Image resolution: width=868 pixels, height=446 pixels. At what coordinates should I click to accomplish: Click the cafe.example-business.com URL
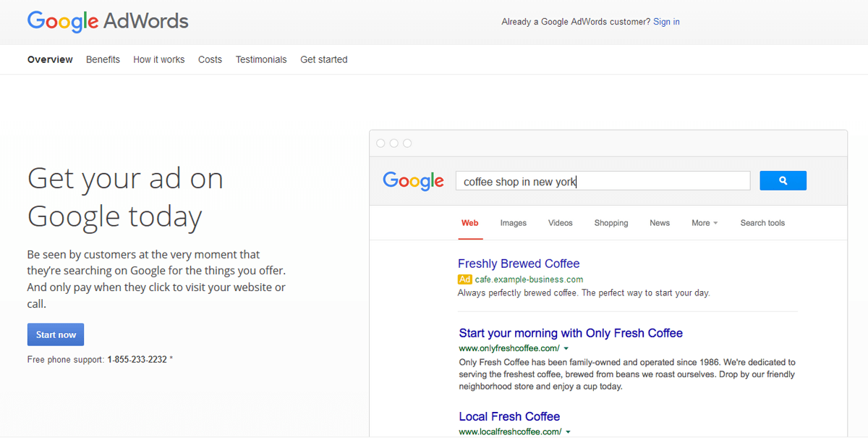point(529,279)
